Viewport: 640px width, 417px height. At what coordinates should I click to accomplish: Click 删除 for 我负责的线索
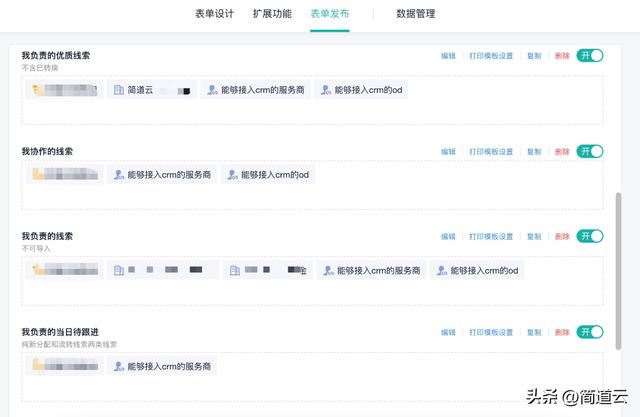pyautogui.click(x=562, y=236)
